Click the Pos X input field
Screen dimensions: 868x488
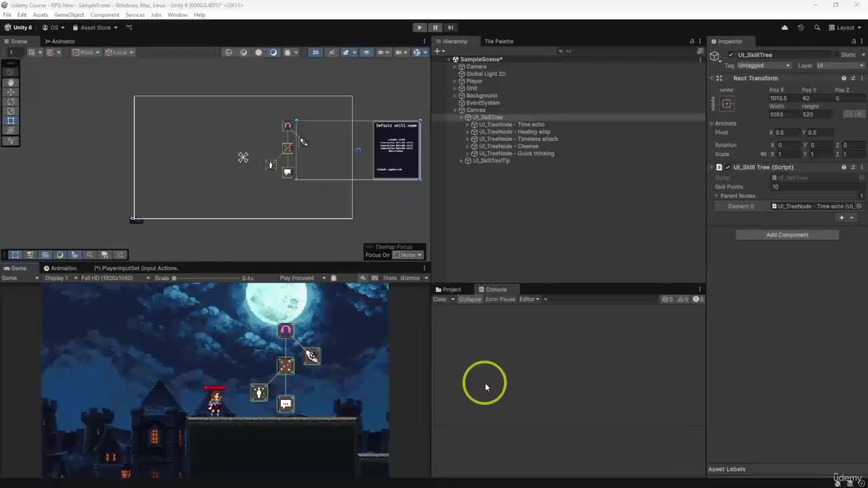pos(784,98)
